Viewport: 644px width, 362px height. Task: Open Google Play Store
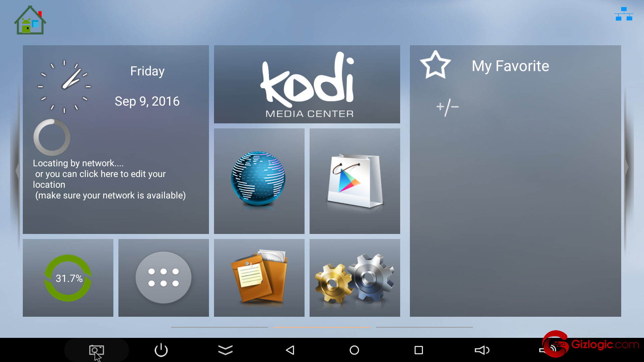tap(354, 181)
